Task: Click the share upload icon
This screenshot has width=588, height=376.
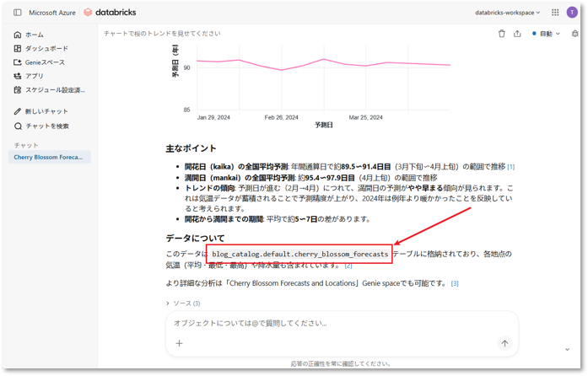Action: pyautogui.click(x=517, y=34)
